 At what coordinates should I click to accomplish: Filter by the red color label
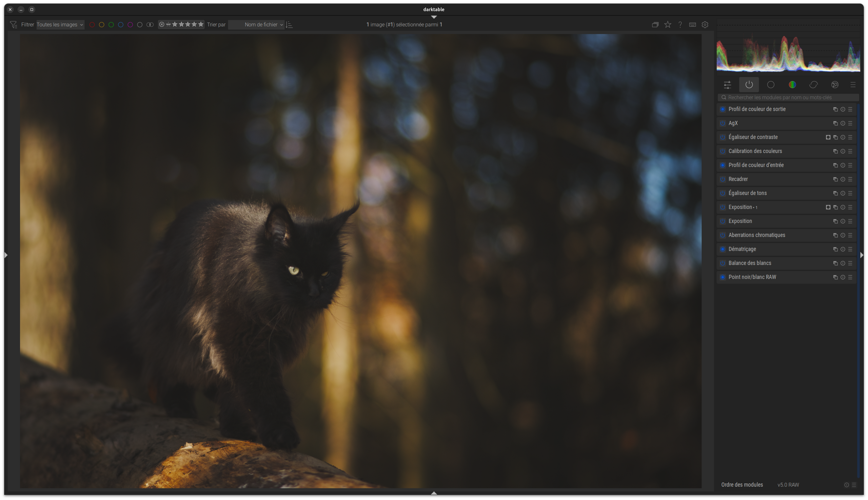pyautogui.click(x=92, y=25)
